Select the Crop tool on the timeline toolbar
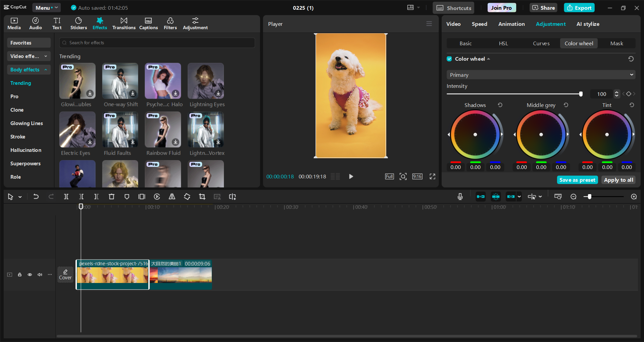The width and height of the screenshot is (644, 342). tap(202, 196)
